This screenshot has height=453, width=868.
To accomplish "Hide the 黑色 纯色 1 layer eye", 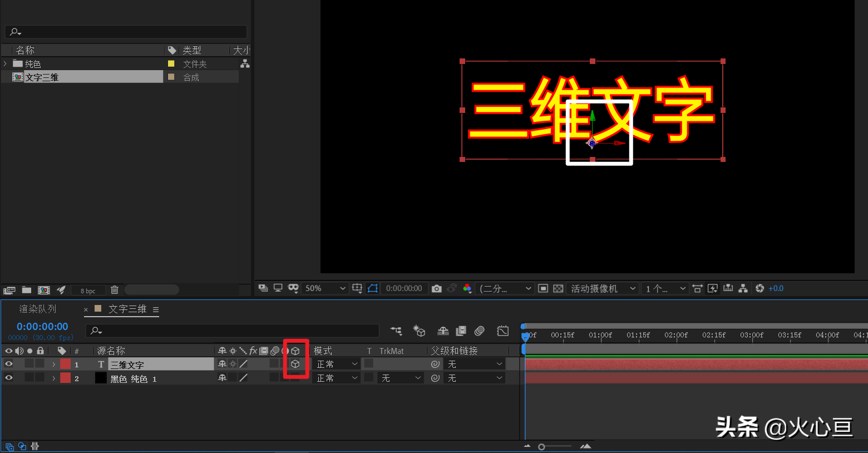I will point(9,378).
